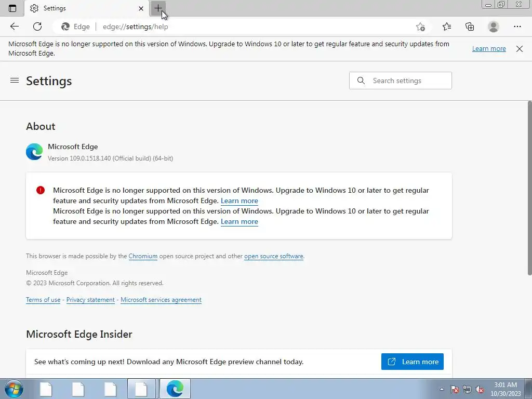The height and width of the screenshot is (399, 532).
Task: Open the open source software link
Action: (273, 256)
